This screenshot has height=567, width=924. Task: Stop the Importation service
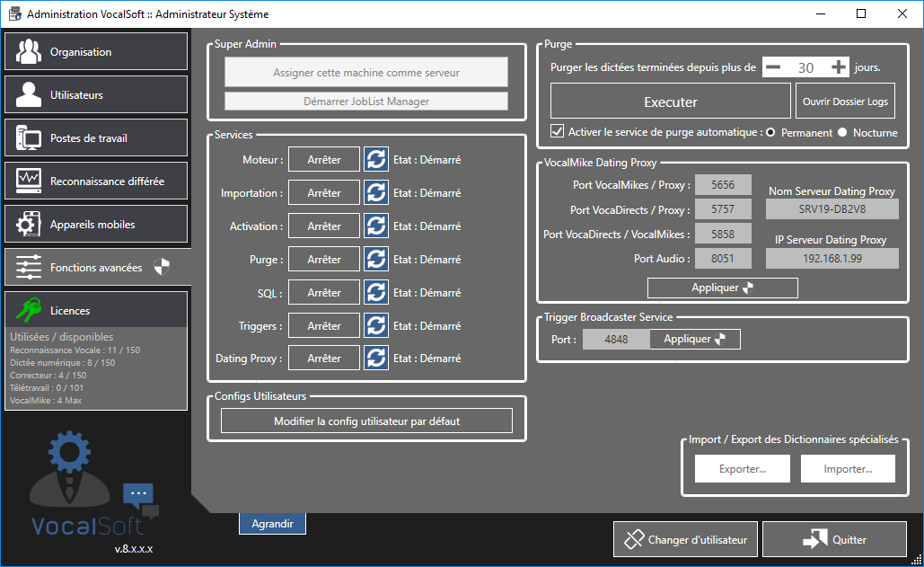coord(324,192)
